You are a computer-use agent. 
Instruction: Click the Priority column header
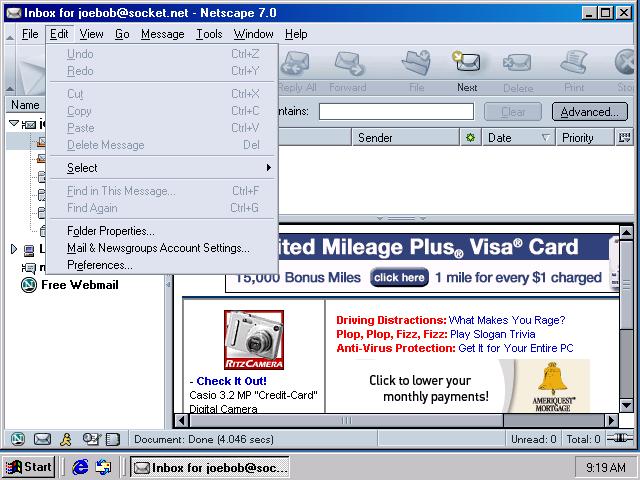584,138
